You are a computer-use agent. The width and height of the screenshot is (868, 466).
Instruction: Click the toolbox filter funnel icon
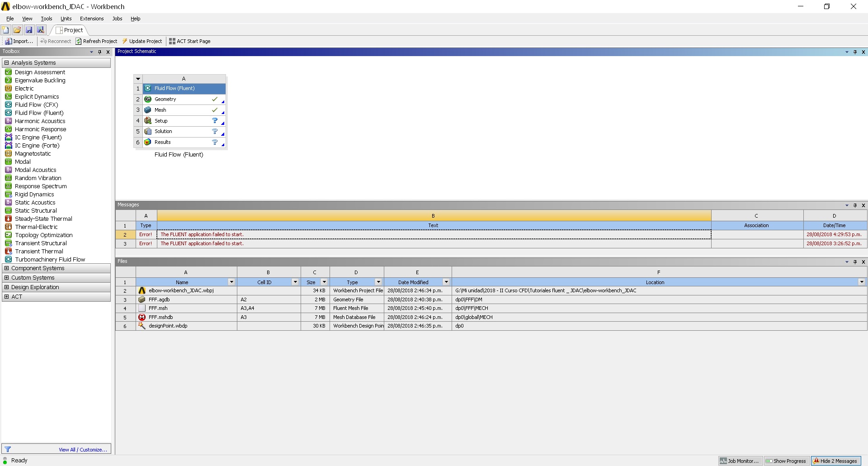[8, 449]
